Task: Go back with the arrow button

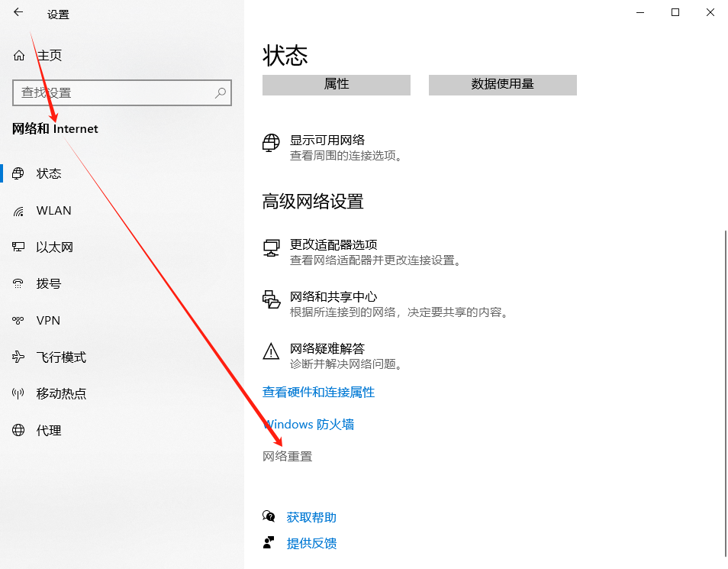Action: point(18,12)
